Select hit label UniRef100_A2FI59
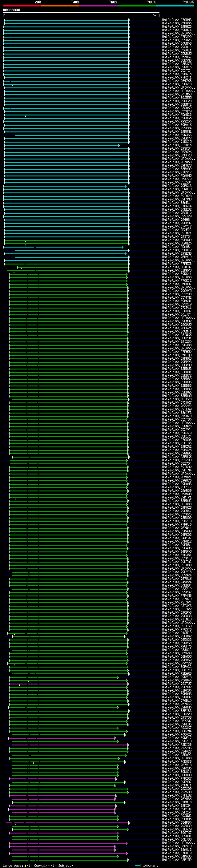The height and width of the screenshot is (868, 197). pos(177,860)
